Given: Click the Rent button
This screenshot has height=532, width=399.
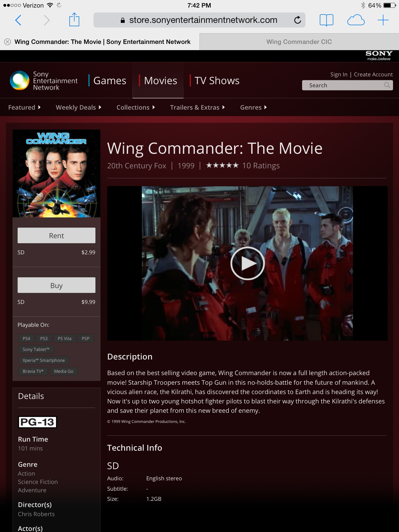Looking at the screenshot, I should click(x=56, y=236).
